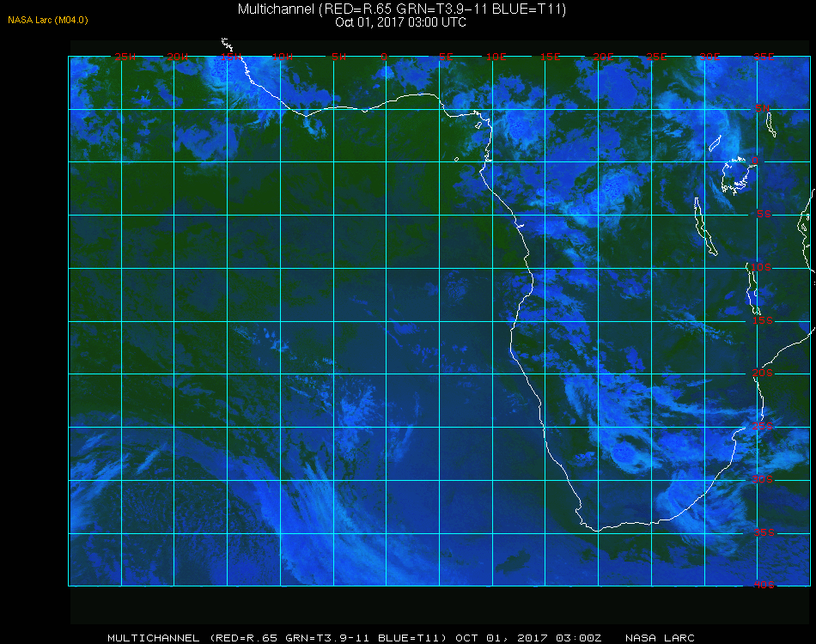Click the 10W longitude label
The height and width of the screenshot is (644, 816).
283,57
